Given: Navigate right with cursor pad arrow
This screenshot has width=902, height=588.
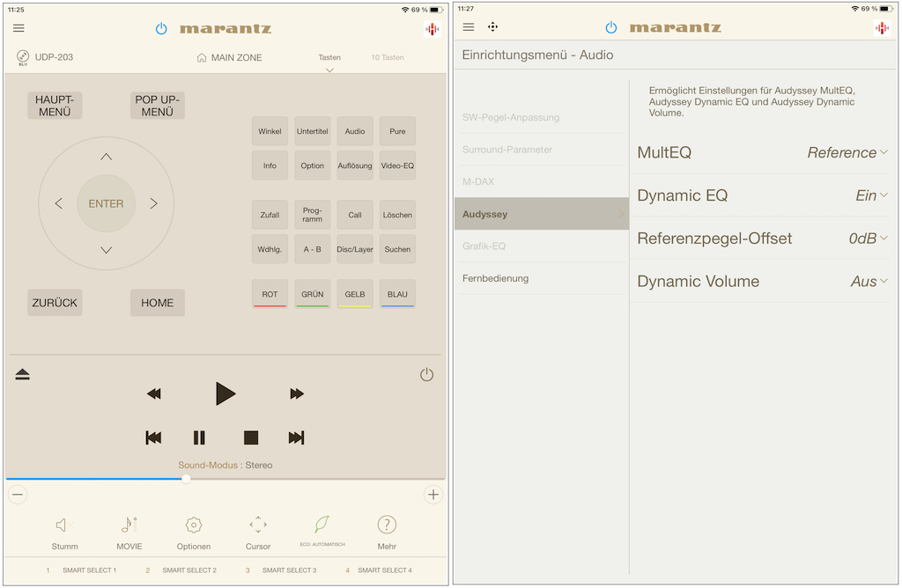Looking at the screenshot, I should (153, 203).
